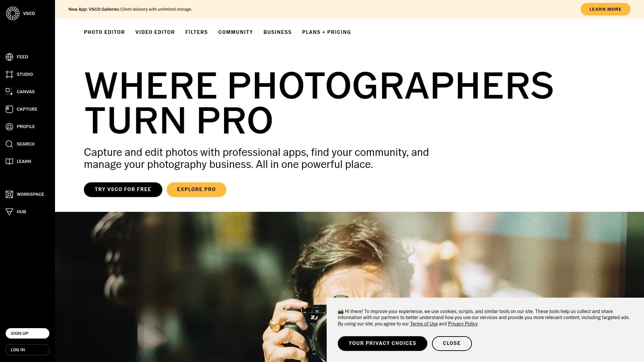
Task: Open the Profile person icon
Action: [9, 127]
